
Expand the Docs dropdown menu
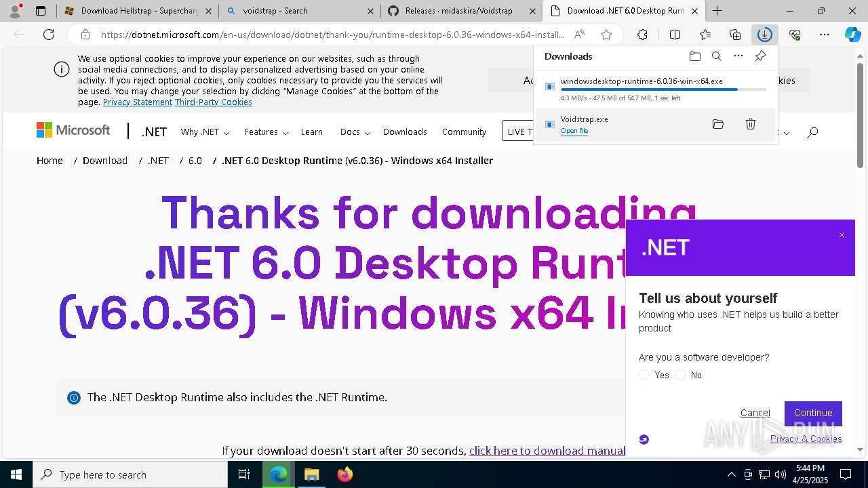pos(355,132)
